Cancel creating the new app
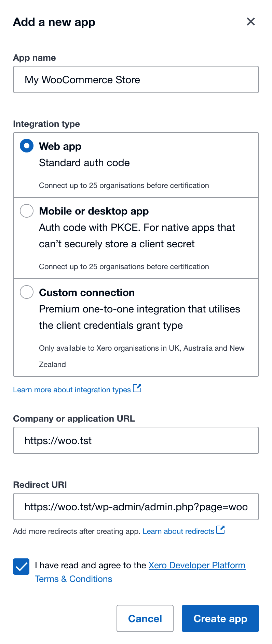The height and width of the screenshot is (644, 272). point(145,618)
